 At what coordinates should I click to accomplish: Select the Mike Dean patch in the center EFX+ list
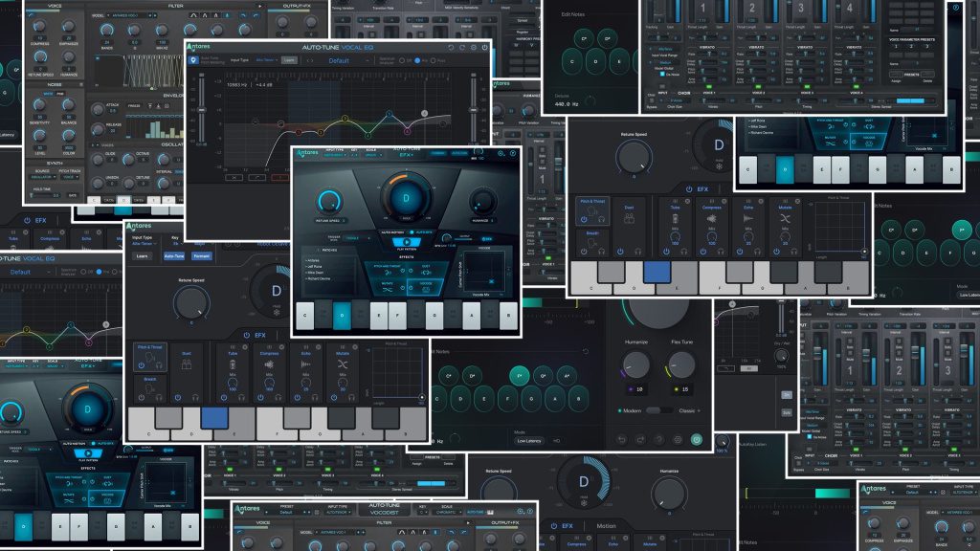pos(314,273)
